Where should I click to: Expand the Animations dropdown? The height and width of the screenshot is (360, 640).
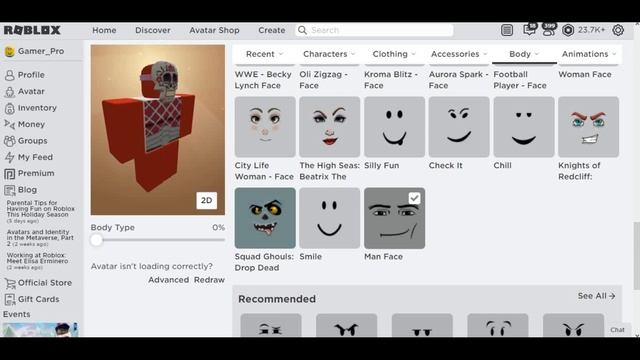tap(589, 54)
